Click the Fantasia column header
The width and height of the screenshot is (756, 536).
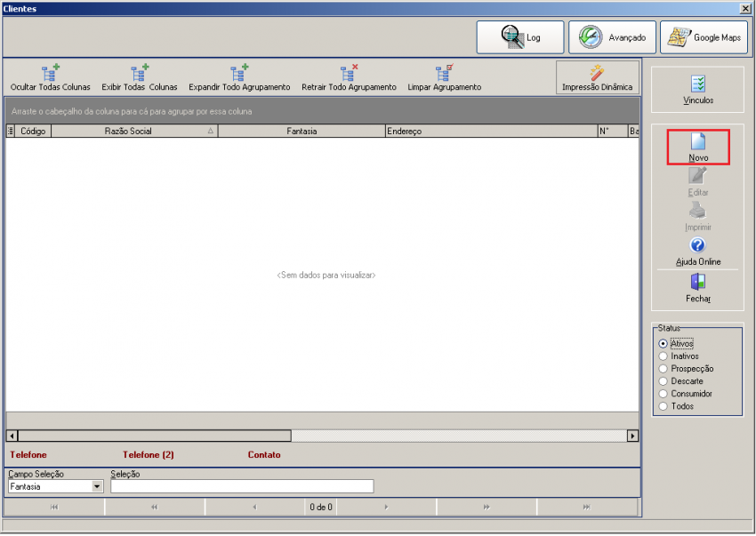(302, 132)
